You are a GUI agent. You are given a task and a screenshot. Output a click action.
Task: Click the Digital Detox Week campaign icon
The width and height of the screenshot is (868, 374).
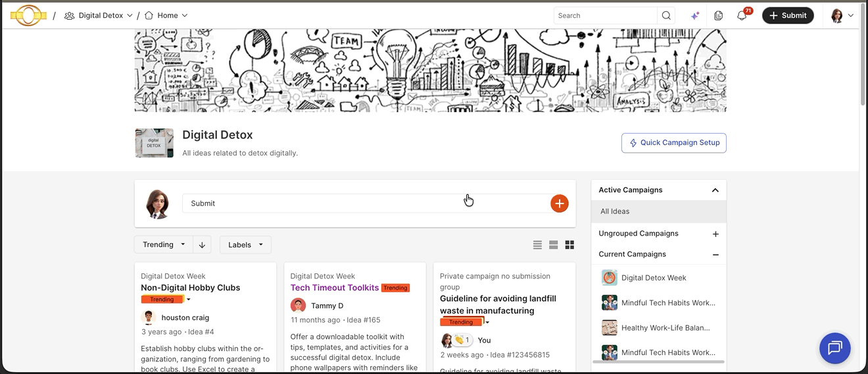tap(610, 278)
